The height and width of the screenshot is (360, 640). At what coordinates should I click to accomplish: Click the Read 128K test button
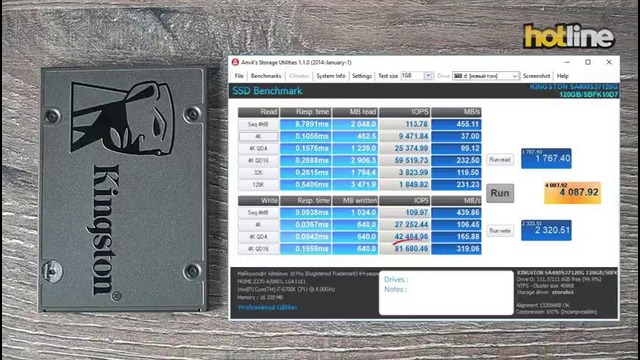tap(258, 184)
